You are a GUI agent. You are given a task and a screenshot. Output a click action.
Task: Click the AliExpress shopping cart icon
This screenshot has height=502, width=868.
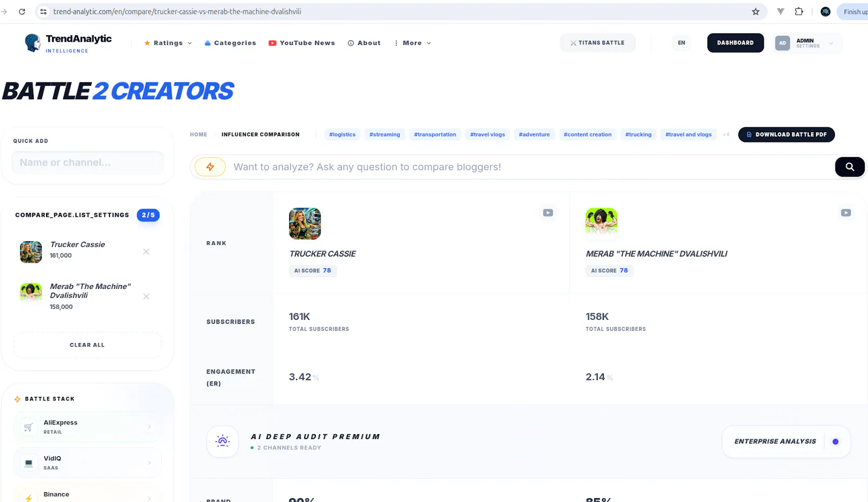[x=29, y=427]
